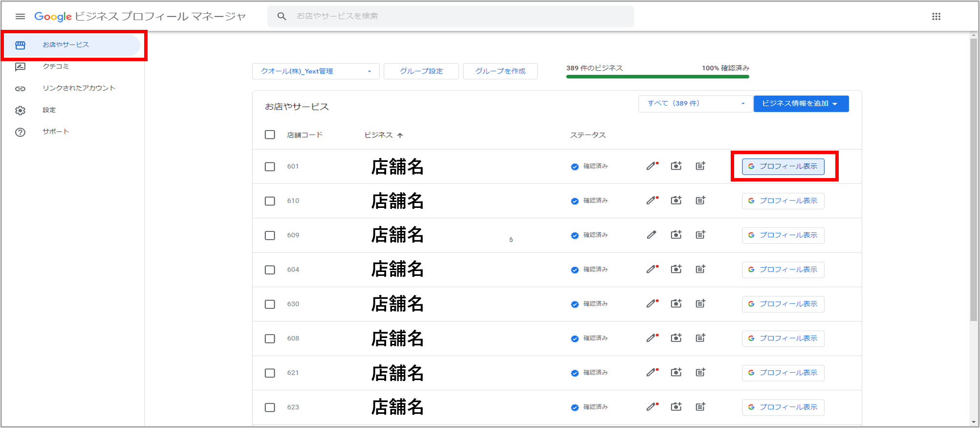Click the edit pencil icon for store 601

pos(652,166)
